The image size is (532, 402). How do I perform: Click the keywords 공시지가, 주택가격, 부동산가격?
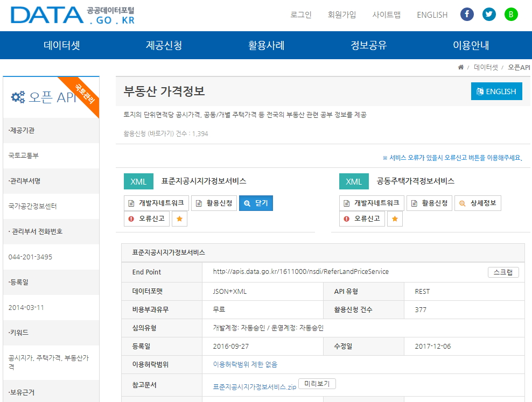click(48, 362)
